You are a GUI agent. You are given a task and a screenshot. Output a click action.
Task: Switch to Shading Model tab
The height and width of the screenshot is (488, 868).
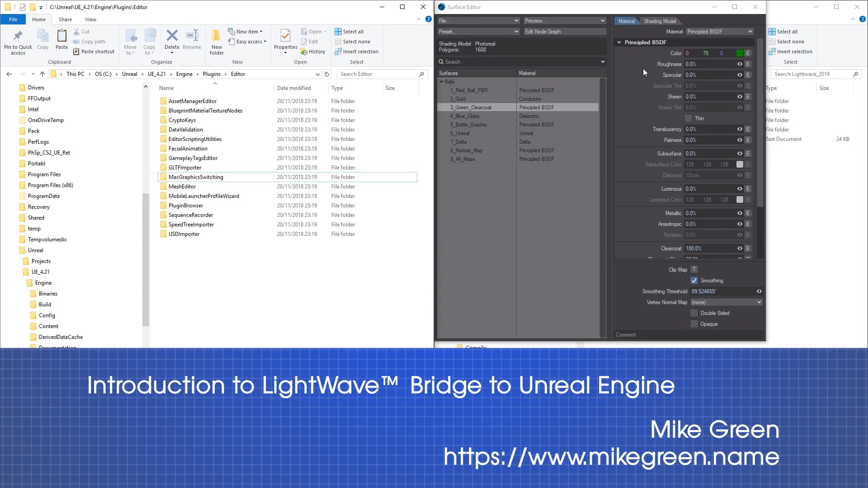(660, 21)
